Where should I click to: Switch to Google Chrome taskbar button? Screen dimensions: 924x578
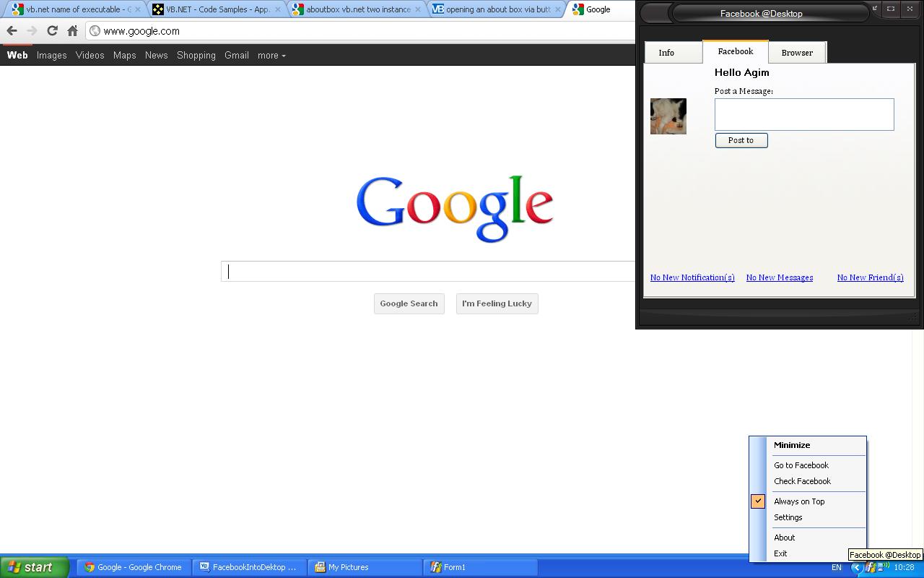pos(134,567)
